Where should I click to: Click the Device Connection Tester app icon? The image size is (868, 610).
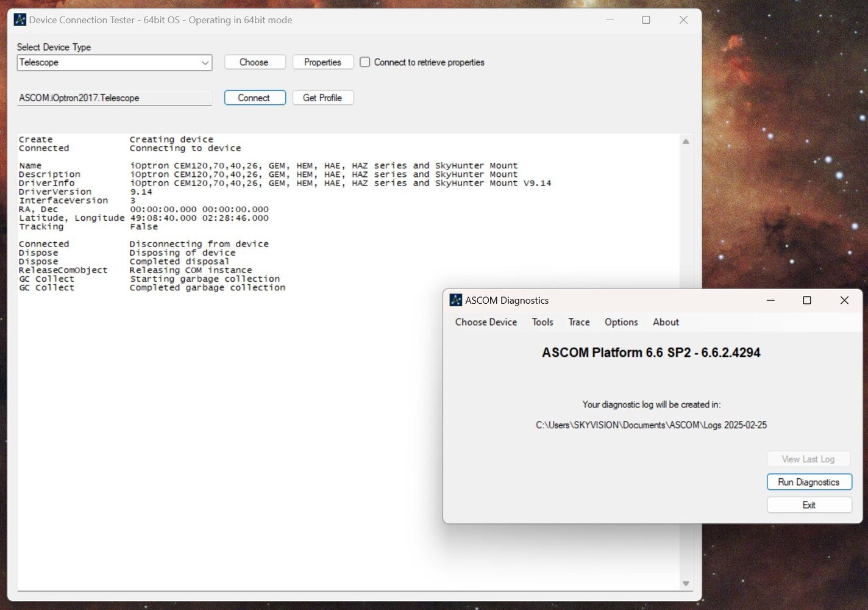coord(20,20)
